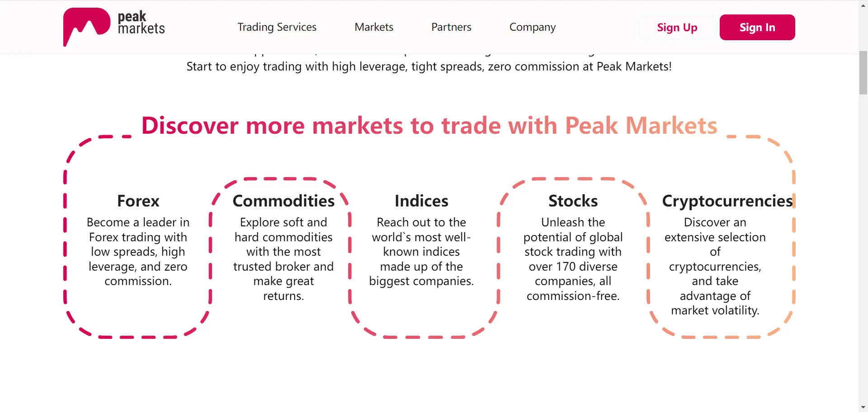Click the Cryptocurrencies market volatility description

click(715, 267)
